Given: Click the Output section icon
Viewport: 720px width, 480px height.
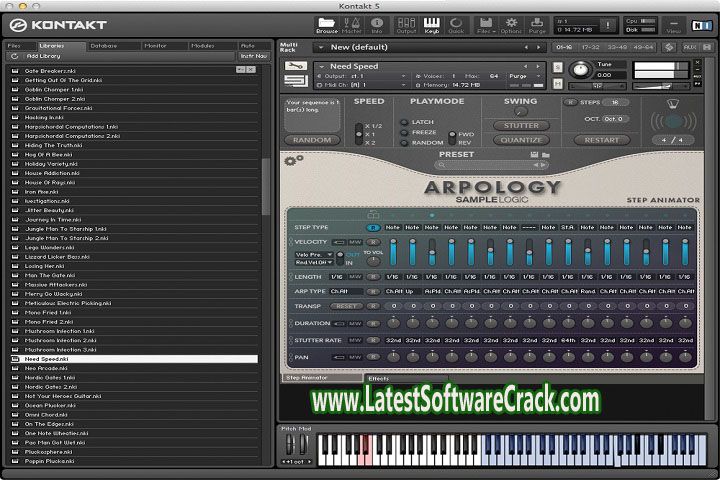Looking at the screenshot, I should tap(406, 25).
